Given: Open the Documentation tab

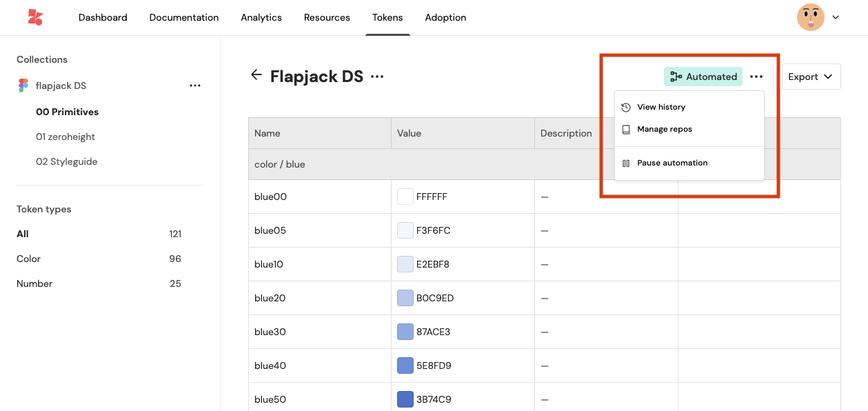Looking at the screenshot, I should 184,17.
